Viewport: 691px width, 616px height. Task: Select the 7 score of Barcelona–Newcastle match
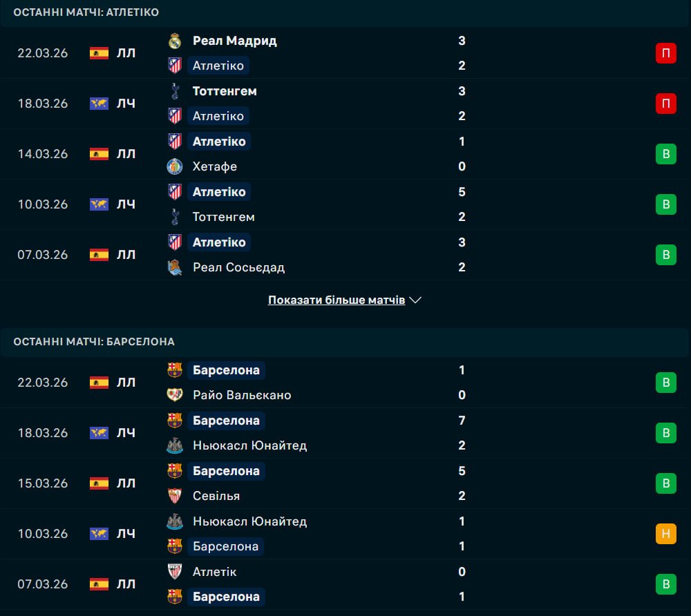[x=462, y=421]
